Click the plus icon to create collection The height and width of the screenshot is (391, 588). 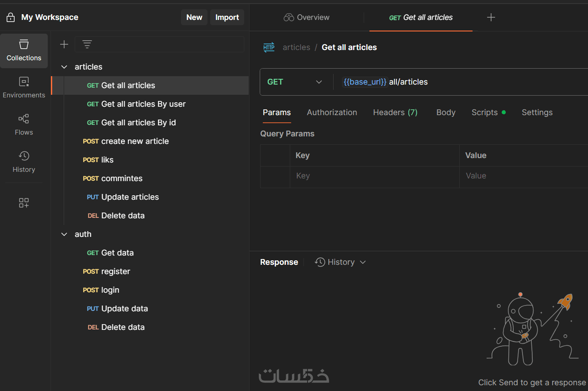click(64, 44)
